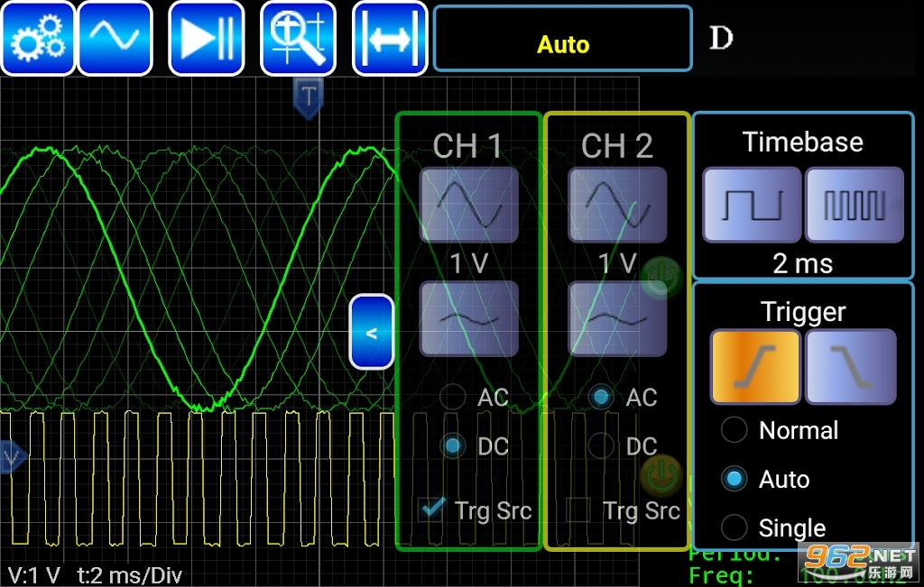
Task: Open the settings gears icon
Action: (38, 38)
